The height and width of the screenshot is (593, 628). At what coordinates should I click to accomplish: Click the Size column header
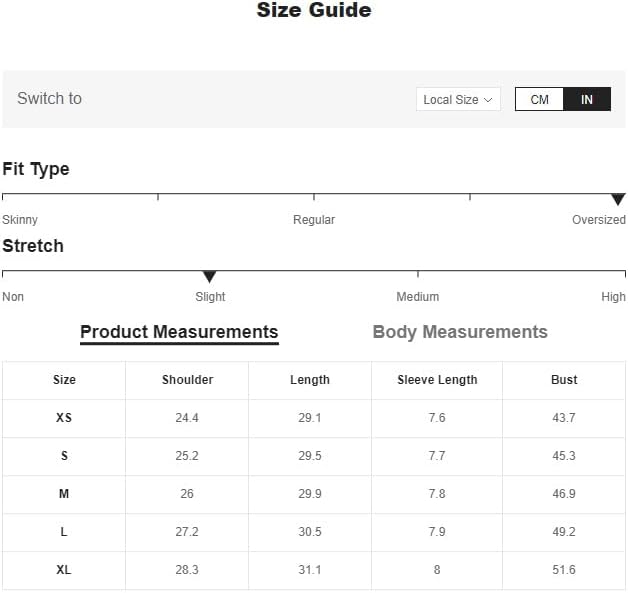(x=64, y=380)
